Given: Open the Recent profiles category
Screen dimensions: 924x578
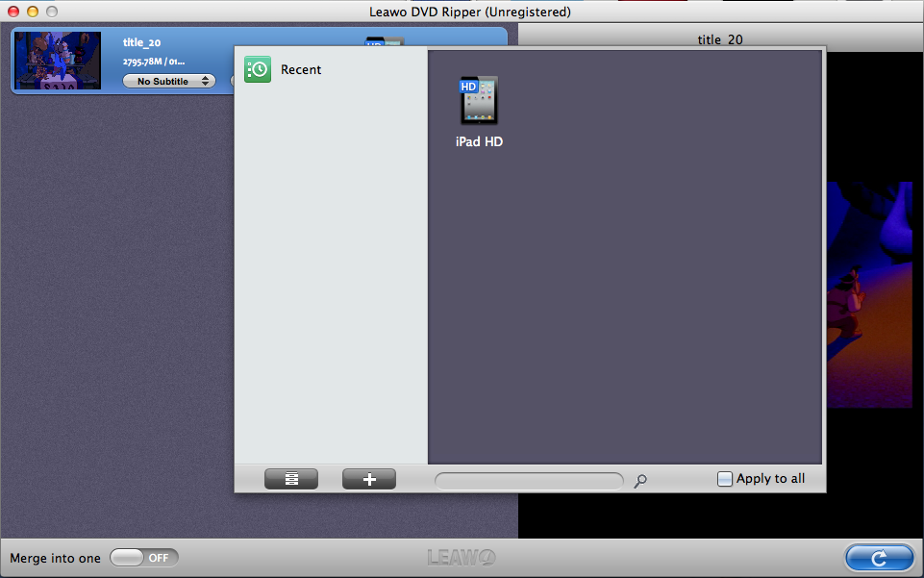Looking at the screenshot, I should coord(331,69).
